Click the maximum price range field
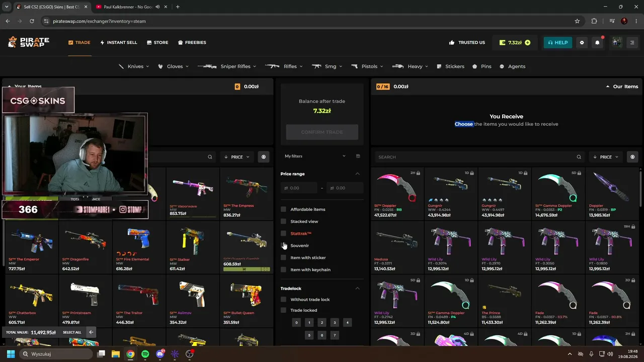The height and width of the screenshot is (362, 644). pyautogui.click(x=345, y=188)
